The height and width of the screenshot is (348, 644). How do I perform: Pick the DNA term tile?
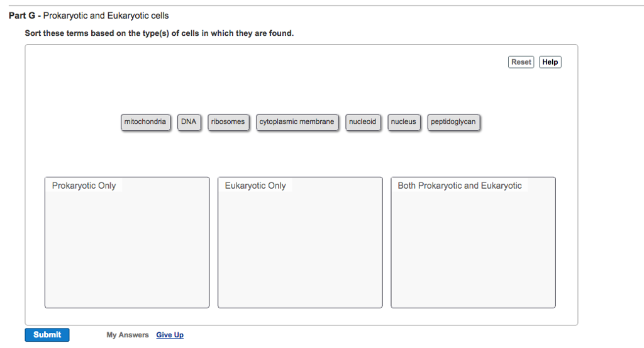189,122
